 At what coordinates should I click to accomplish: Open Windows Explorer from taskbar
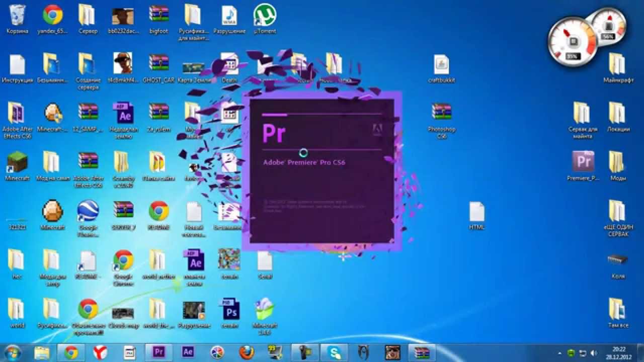(42, 352)
